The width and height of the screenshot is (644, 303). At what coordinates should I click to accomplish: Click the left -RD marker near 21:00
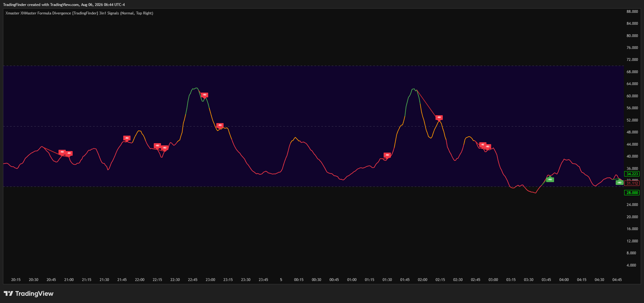tap(62, 152)
